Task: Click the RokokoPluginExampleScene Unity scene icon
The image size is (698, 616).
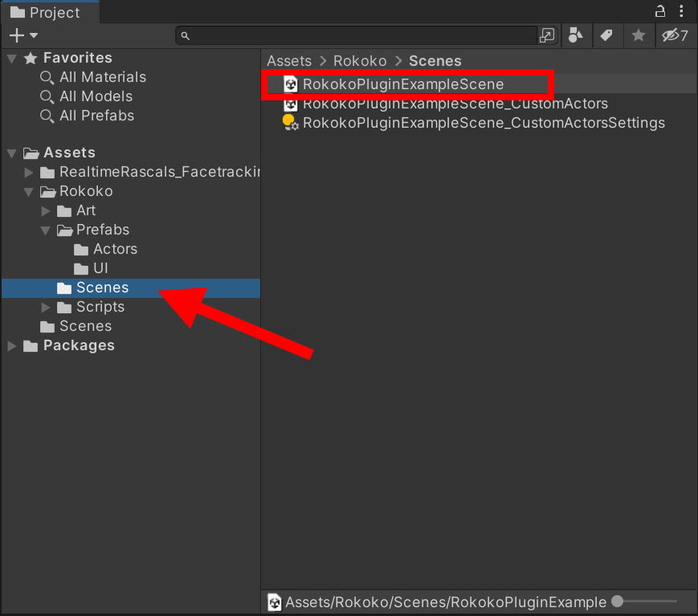Action: [291, 84]
